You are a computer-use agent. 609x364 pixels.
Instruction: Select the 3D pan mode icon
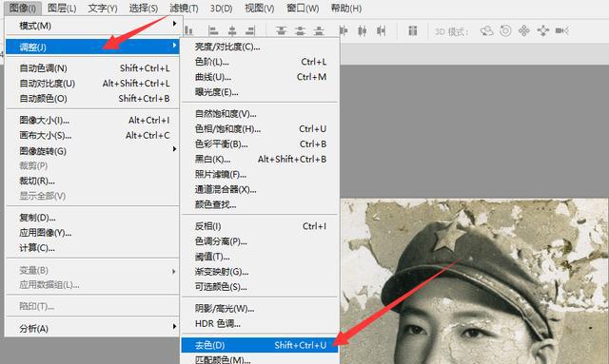pyautogui.click(x=524, y=30)
